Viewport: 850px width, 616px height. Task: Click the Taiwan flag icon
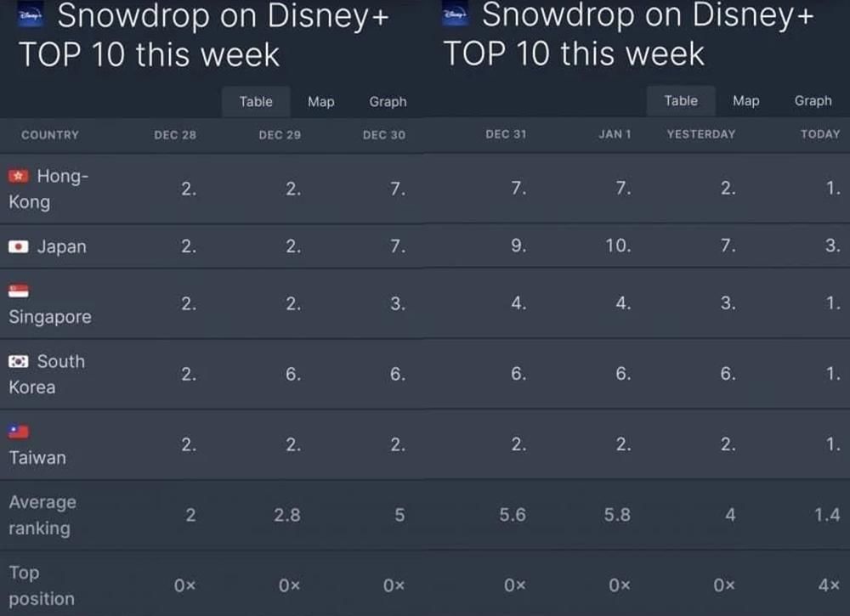19,432
